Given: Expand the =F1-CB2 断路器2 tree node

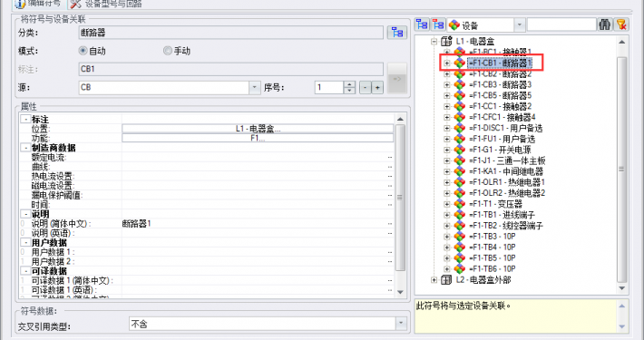Looking at the screenshot, I should point(447,74).
